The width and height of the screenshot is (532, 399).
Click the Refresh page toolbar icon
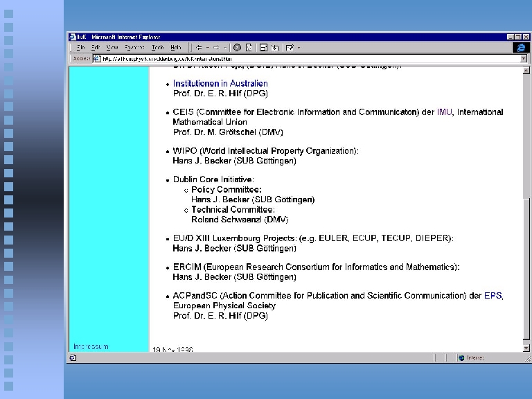point(249,48)
